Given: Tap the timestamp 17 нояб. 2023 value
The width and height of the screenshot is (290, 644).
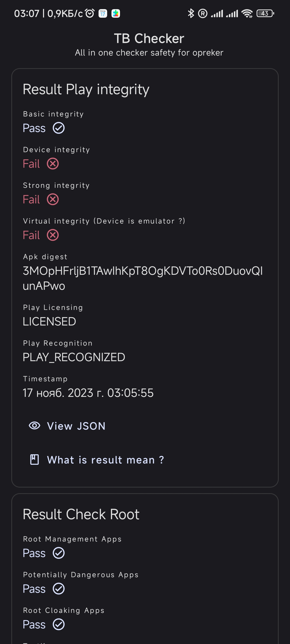Looking at the screenshot, I should click(88, 393).
